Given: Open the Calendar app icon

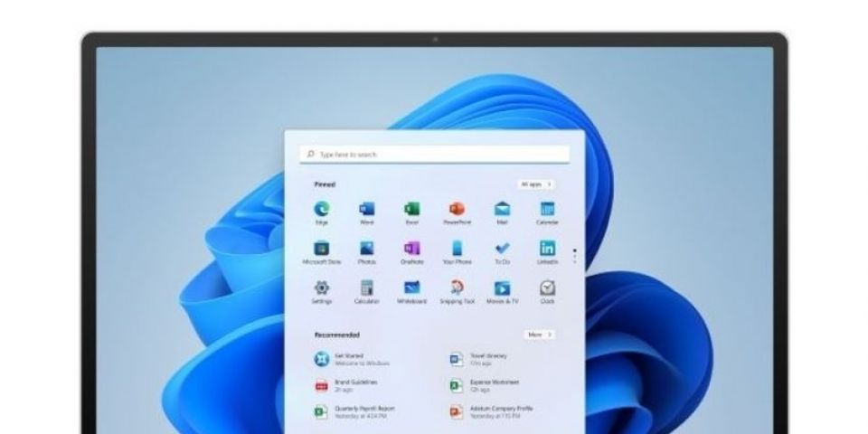Looking at the screenshot, I should click(x=548, y=209).
